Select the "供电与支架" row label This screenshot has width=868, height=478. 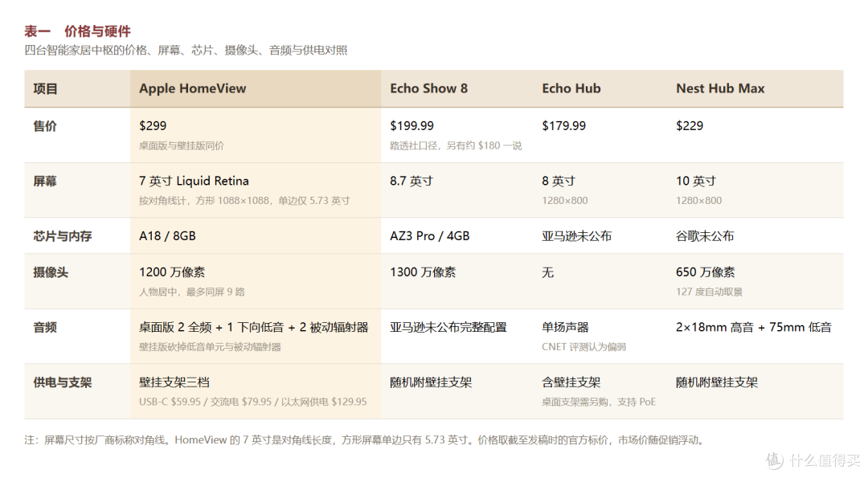[63, 382]
